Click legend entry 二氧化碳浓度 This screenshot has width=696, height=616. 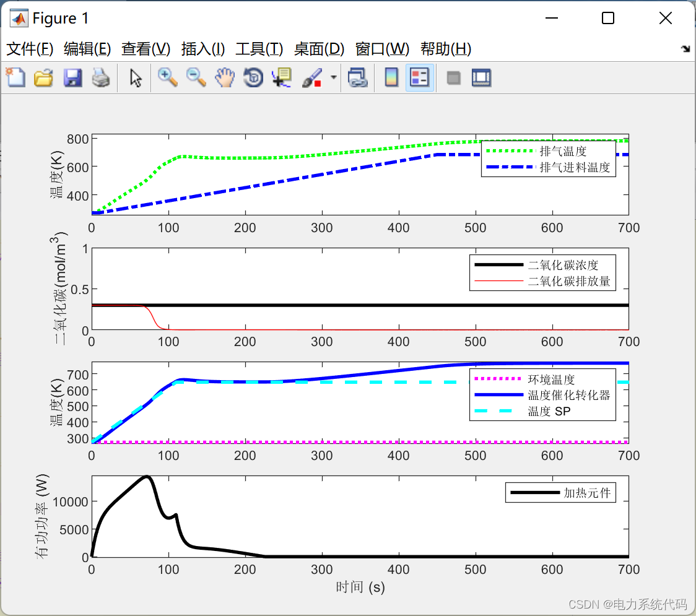coord(563,265)
